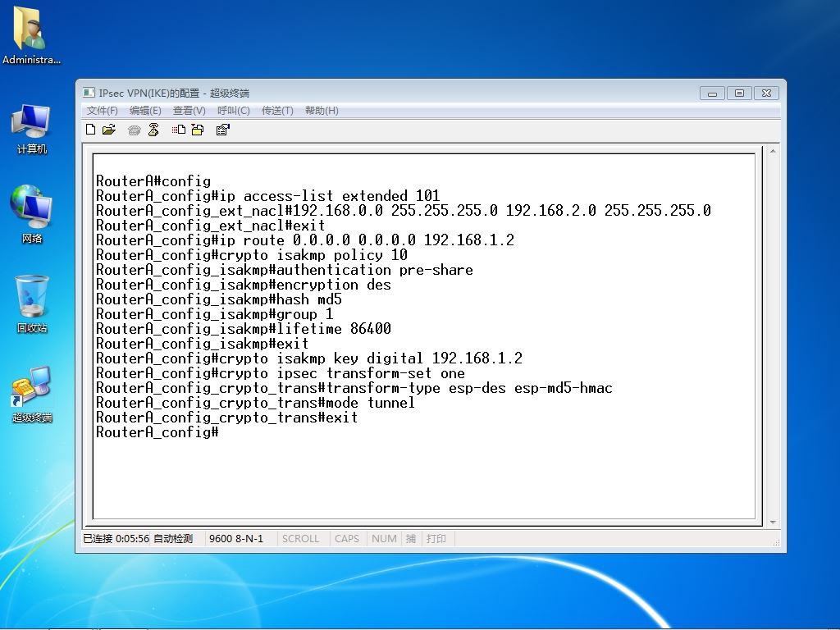Screen dimensions: 840x630
Task: Click the window title 'IPsec VPN(IKE)的配置 - 超级终端'
Action: (174, 94)
